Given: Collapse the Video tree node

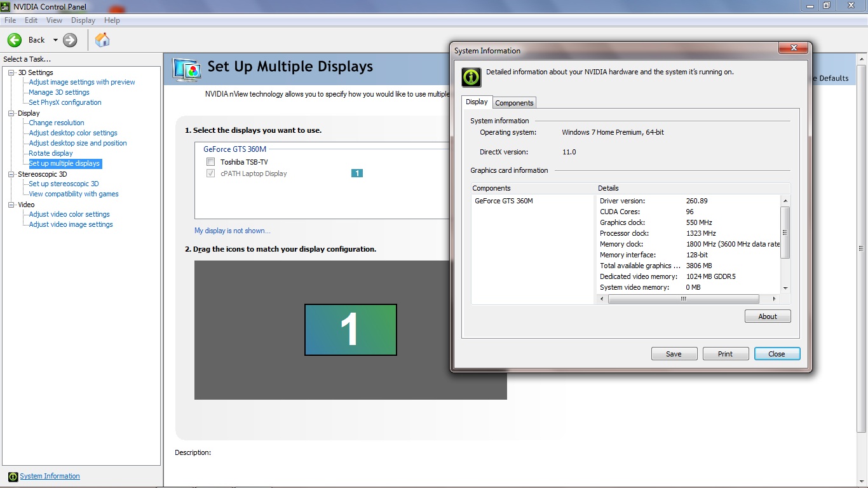Looking at the screenshot, I should (x=11, y=205).
